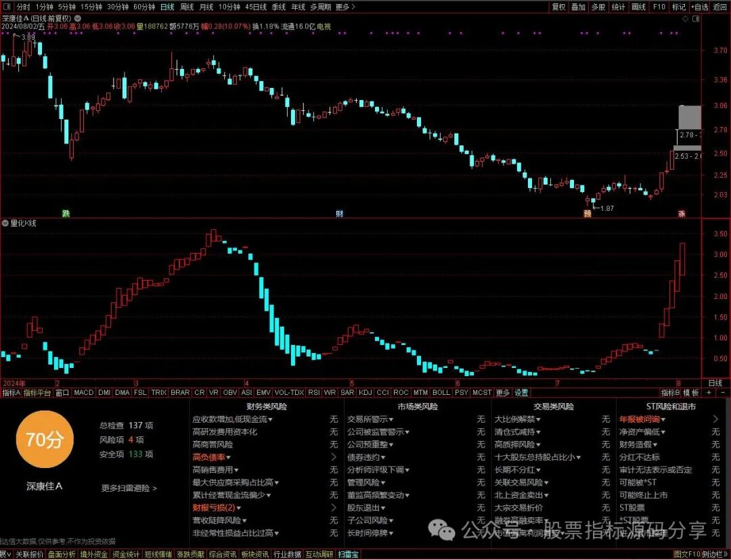Select the 扫雷宝 bottom tab
Screen dimensions: 731x560
(x=349, y=555)
